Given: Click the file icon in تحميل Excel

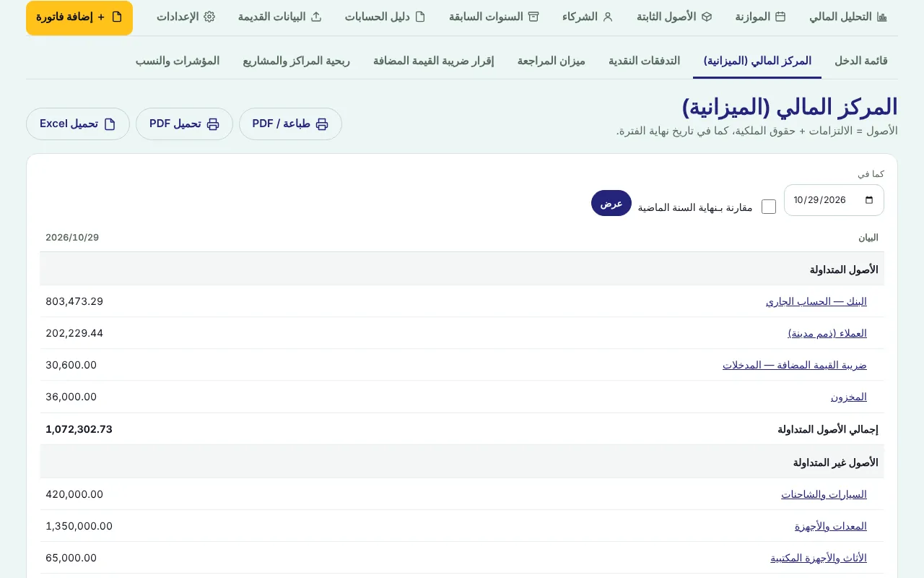Looking at the screenshot, I should (x=110, y=124).
